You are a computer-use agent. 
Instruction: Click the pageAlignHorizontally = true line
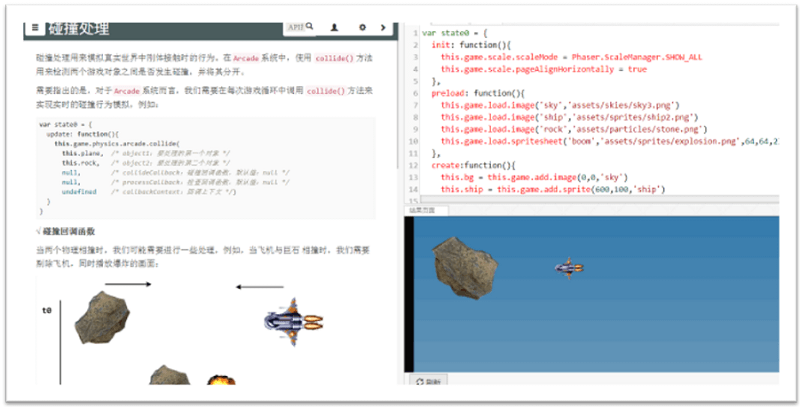tap(544, 69)
